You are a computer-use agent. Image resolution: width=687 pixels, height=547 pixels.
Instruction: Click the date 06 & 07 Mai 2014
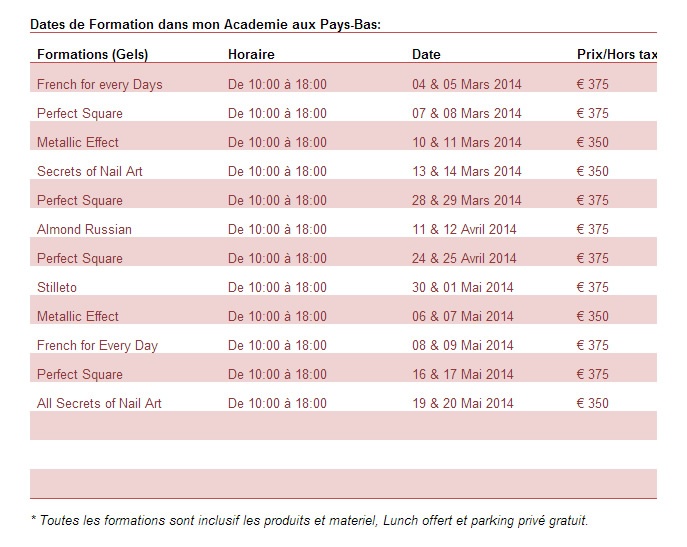(x=463, y=316)
